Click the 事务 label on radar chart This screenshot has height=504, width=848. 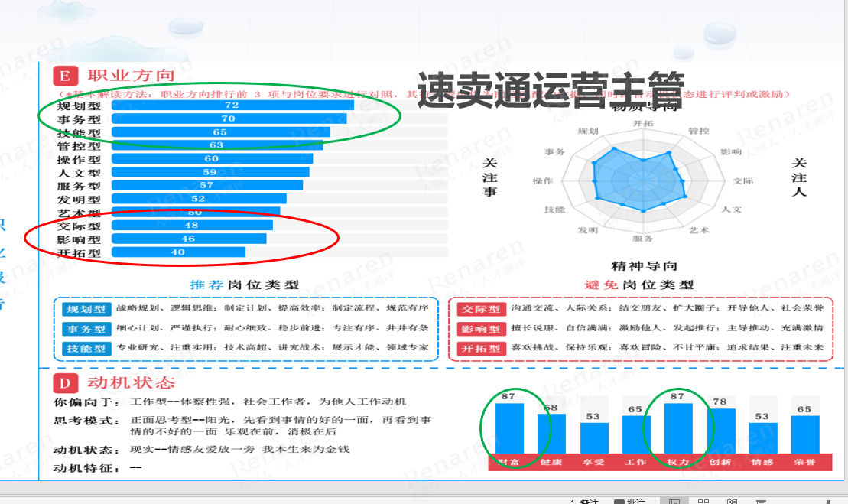[555, 152]
